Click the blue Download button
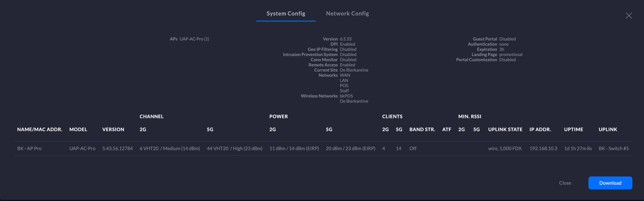The image size is (644, 201). pyautogui.click(x=610, y=183)
